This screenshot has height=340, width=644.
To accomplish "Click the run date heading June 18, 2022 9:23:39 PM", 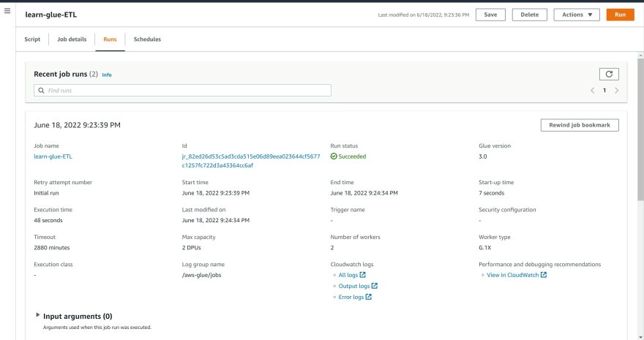I will pos(78,125).
